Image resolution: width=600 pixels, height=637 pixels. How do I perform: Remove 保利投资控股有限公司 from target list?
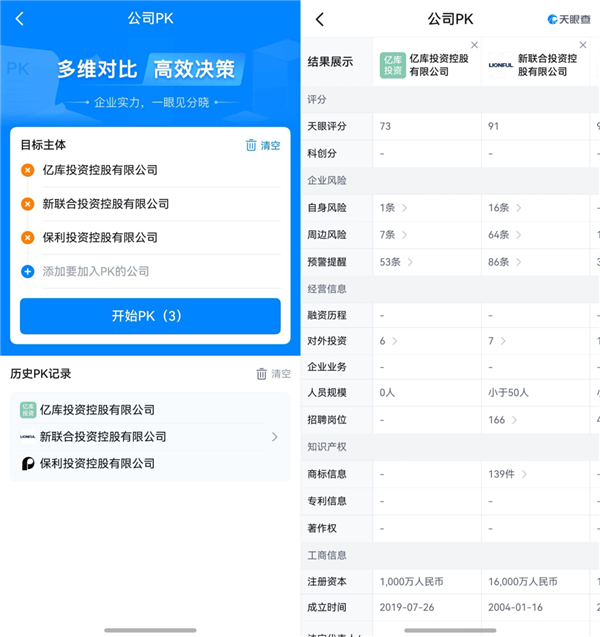28,238
